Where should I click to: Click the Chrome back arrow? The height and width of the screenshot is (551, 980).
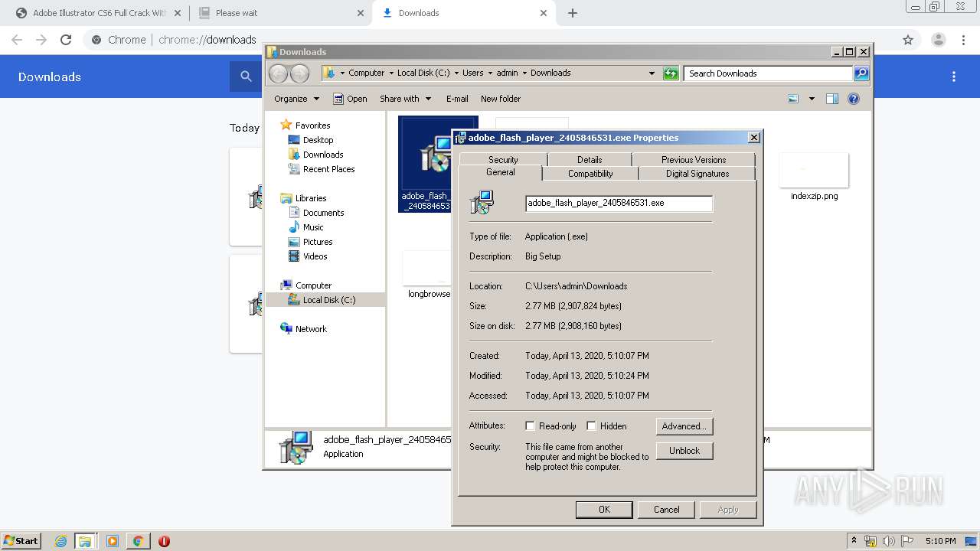[x=17, y=40]
